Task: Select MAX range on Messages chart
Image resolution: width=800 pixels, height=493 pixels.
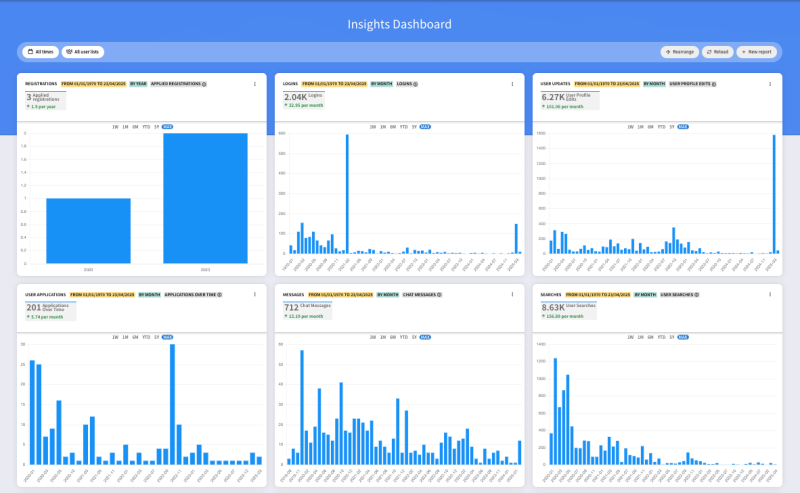Action: 425,337
